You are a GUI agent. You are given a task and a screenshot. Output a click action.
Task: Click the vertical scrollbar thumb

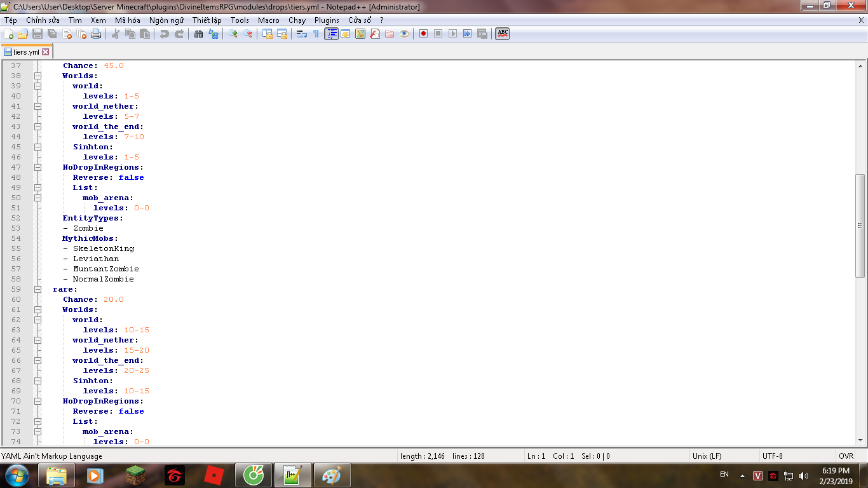click(860, 226)
